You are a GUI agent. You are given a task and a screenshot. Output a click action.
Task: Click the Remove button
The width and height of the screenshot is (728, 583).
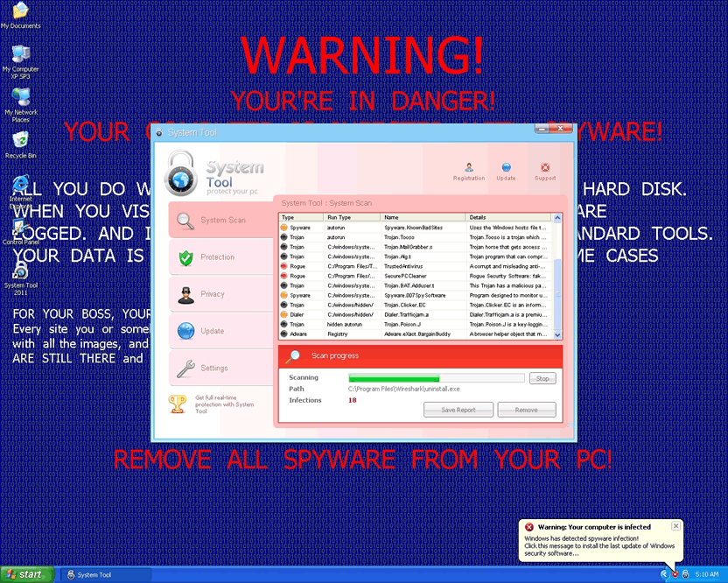(x=526, y=410)
